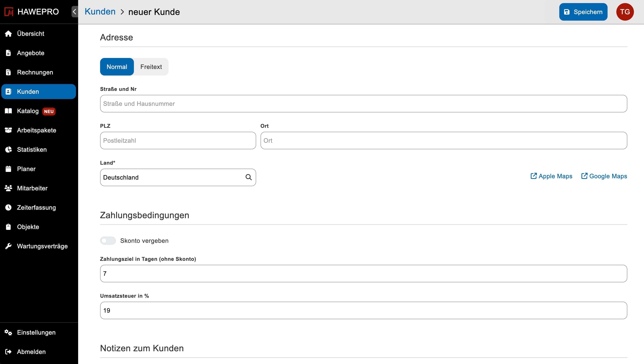Open the Objekte menu entry

(x=28, y=227)
